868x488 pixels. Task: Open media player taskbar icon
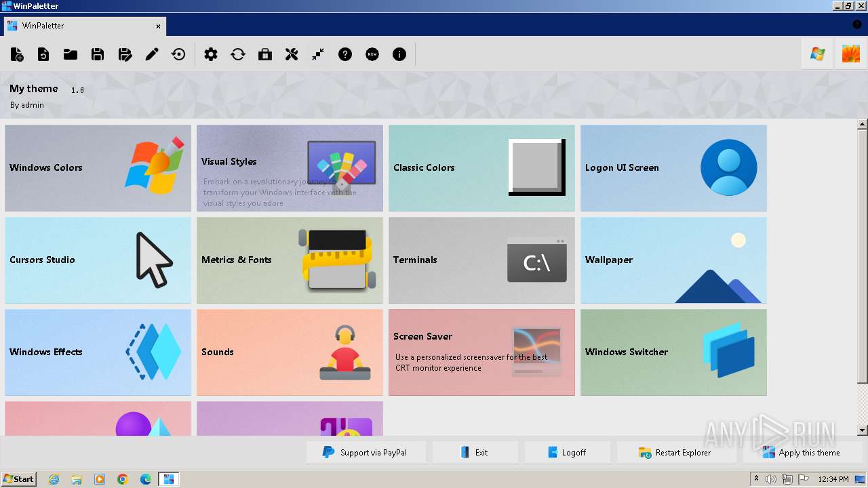tap(100, 479)
